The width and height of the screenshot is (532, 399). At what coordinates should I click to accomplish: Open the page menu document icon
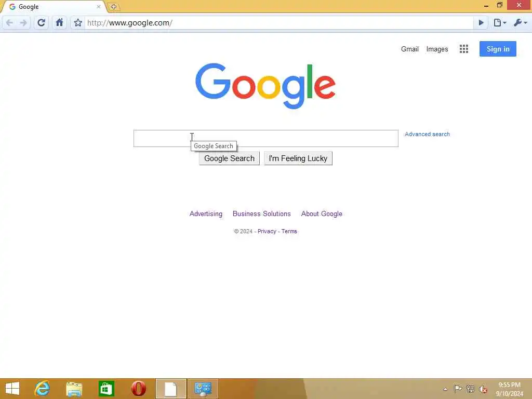(500, 23)
